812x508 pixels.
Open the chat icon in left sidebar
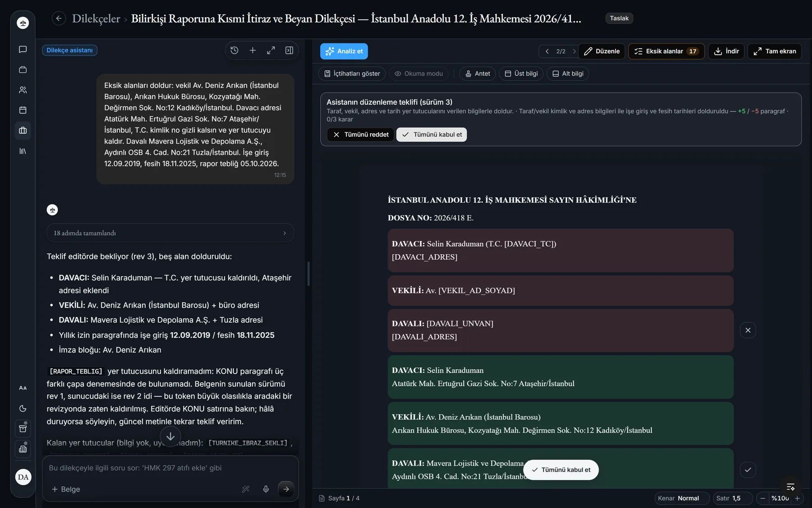click(23, 49)
